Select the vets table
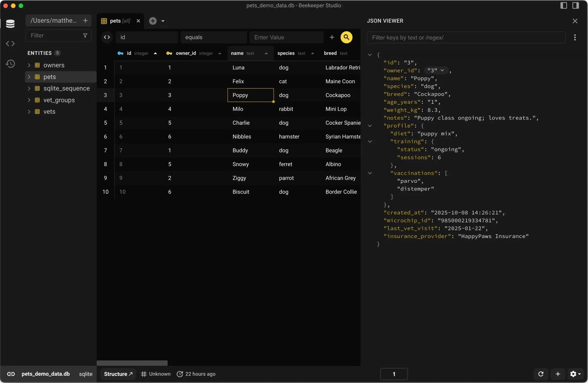Screen dimensions: 588x383 pos(49,112)
